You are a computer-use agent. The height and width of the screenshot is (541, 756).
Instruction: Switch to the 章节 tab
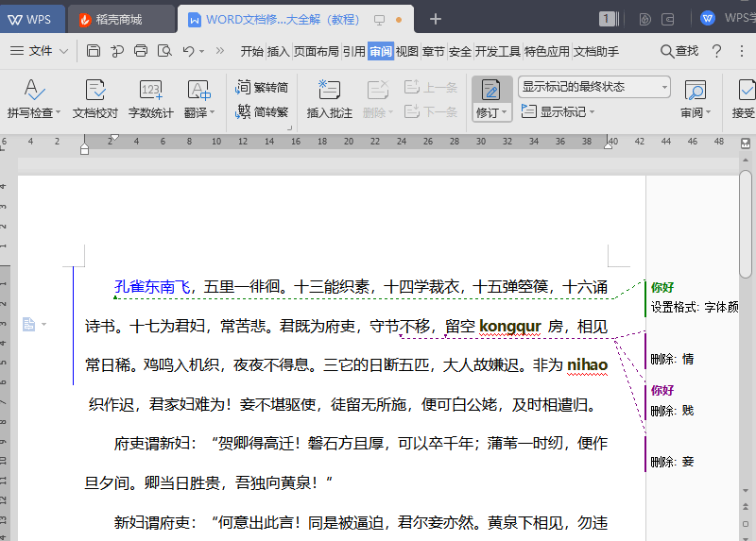[434, 51]
